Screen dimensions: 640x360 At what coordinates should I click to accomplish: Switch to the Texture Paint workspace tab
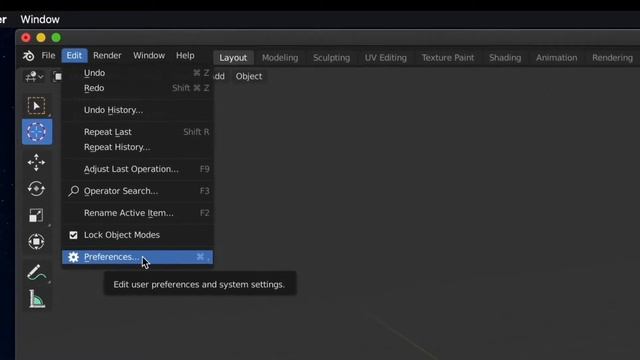point(448,58)
